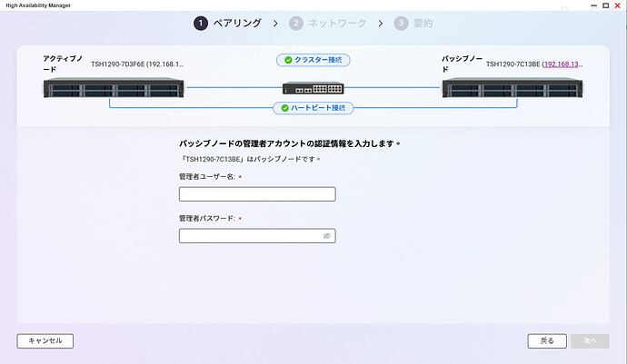Image resolution: width=627 pixels, height=364 pixels.
Task: Click the network switch icon in the diagram
Action: coord(313,89)
